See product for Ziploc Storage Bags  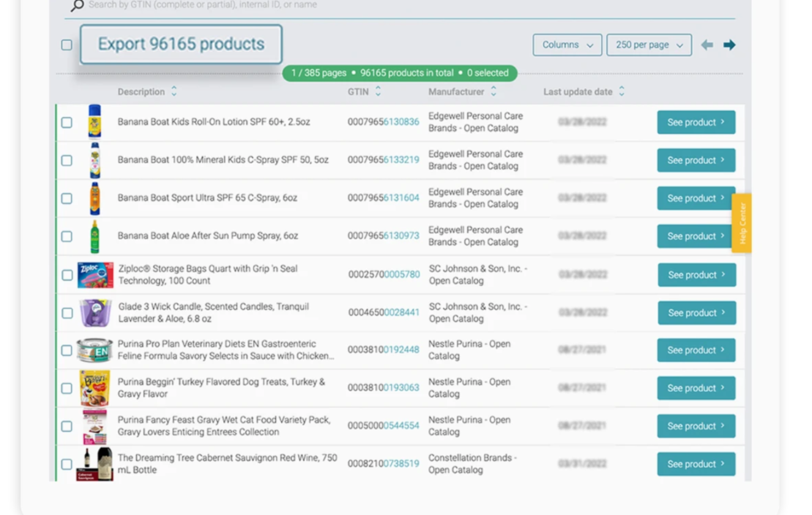coord(697,275)
